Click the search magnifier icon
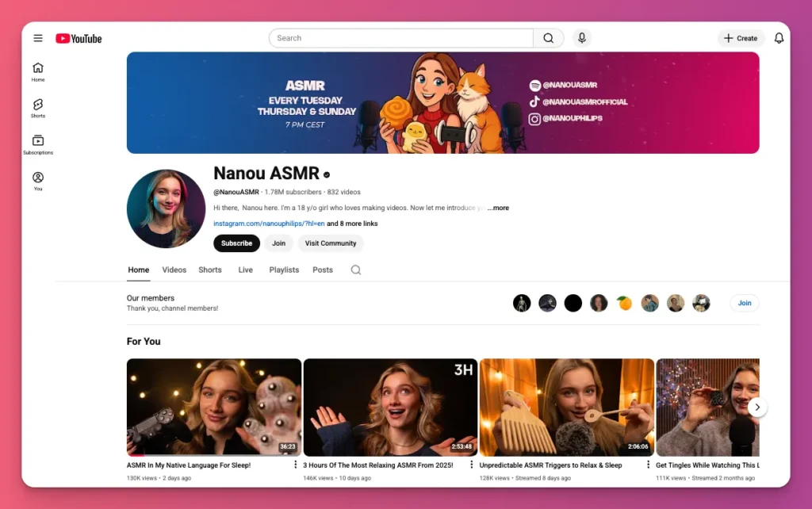The image size is (812, 509). [547, 37]
